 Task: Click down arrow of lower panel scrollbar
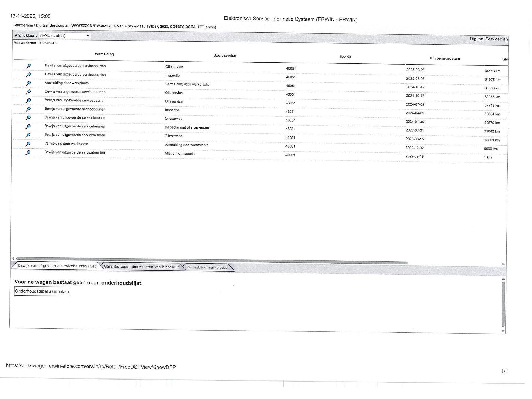coord(503,331)
